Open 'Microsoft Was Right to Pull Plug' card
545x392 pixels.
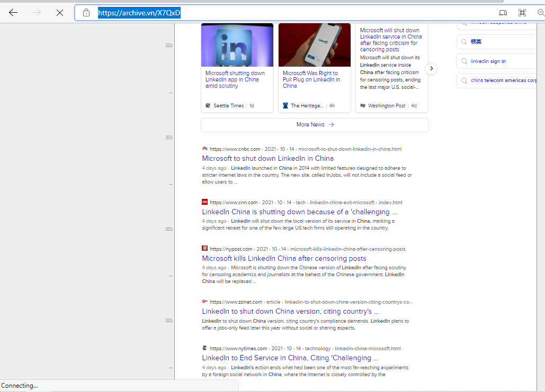click(311, 79)
